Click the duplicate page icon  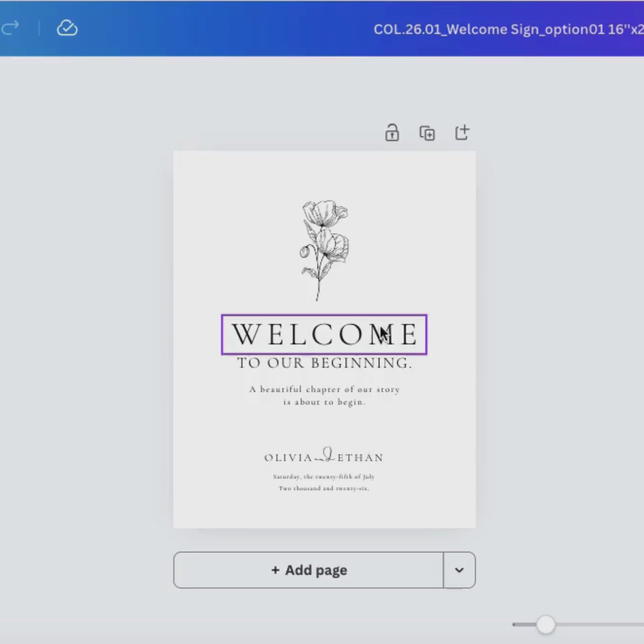(x=427, y=133)
